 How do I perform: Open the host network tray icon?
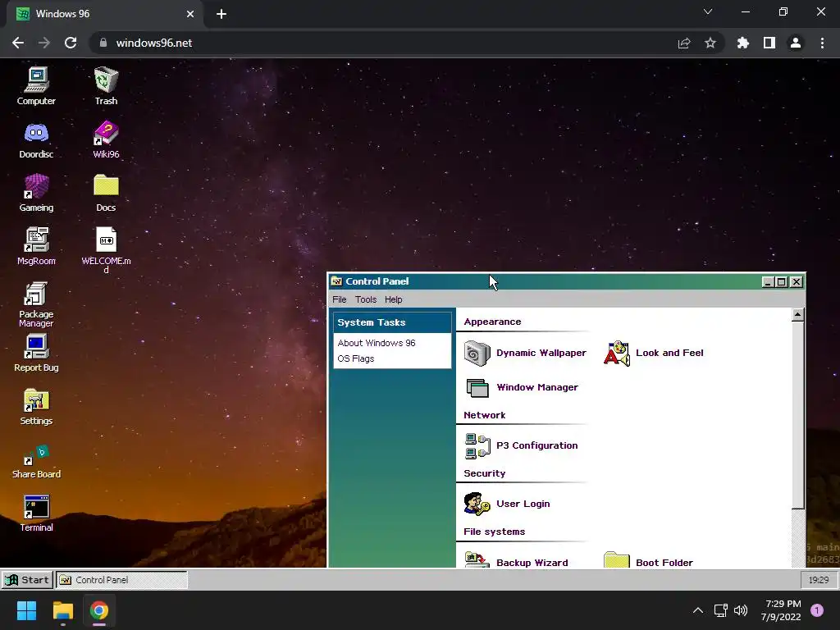[720, 610]
